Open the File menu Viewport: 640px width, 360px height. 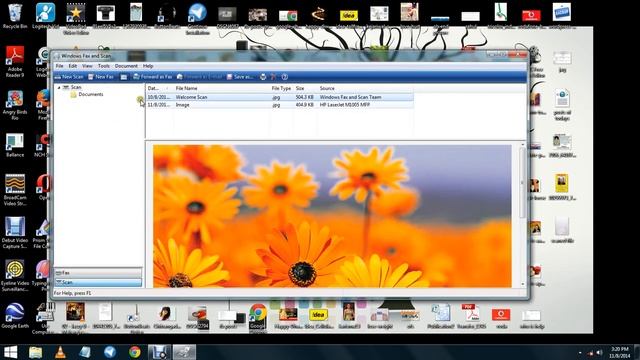[60, 66]
